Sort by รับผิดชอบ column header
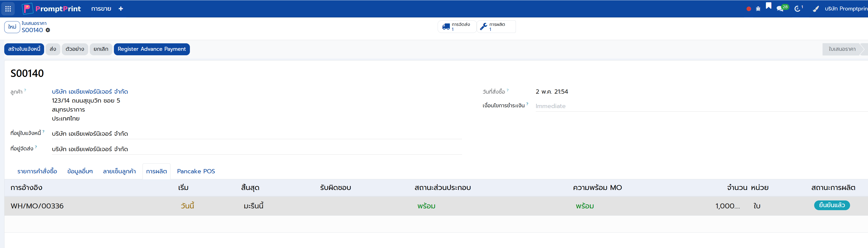Viewport: 868px width, 248px height. [336, 188]
